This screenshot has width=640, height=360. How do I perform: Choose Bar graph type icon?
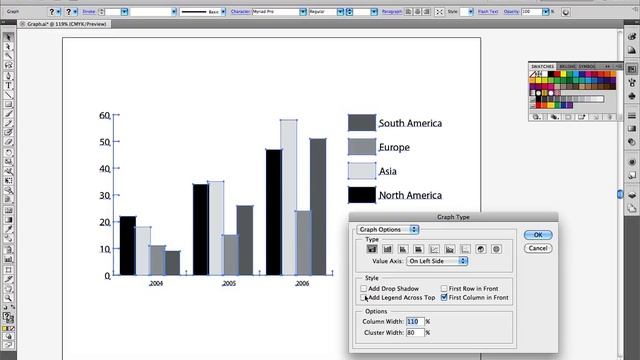point(403,249)
